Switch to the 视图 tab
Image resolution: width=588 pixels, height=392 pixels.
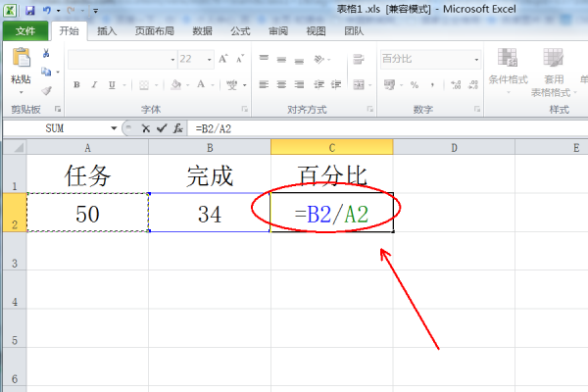point(317,31)
